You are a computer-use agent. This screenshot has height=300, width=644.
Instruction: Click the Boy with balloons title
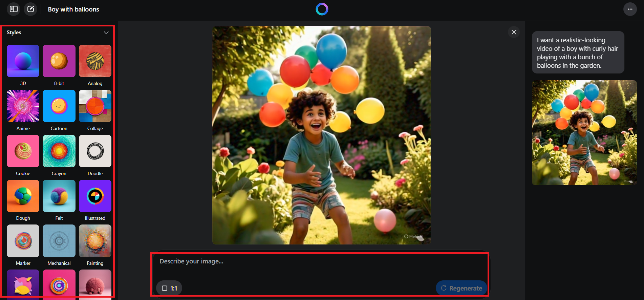click(x=73, y=9)
